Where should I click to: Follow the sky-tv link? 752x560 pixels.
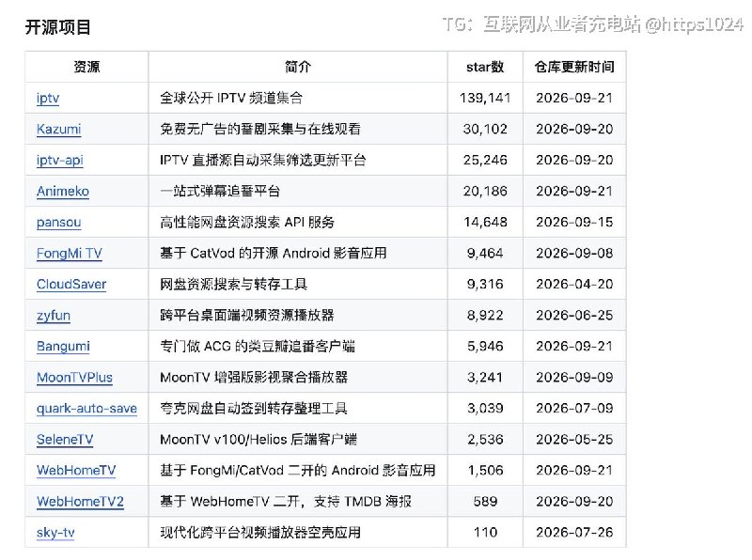[x=55, y=533]
